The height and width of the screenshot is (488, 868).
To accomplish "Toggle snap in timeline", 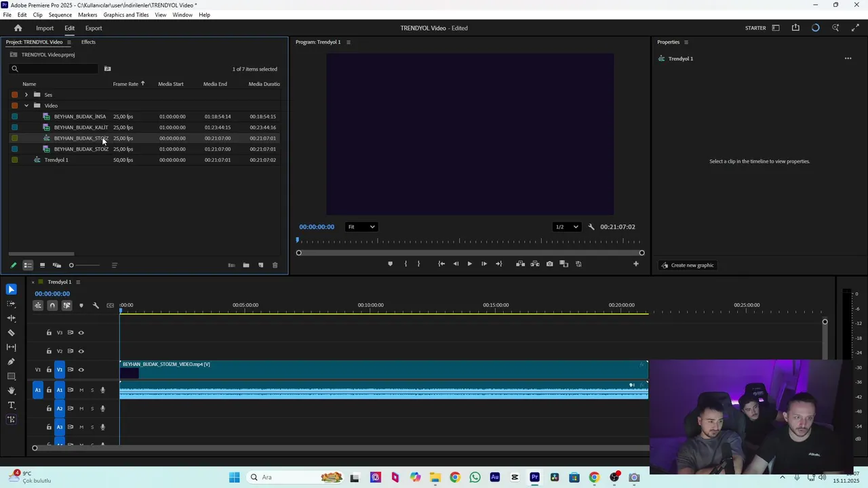I will tap(52, 306).
